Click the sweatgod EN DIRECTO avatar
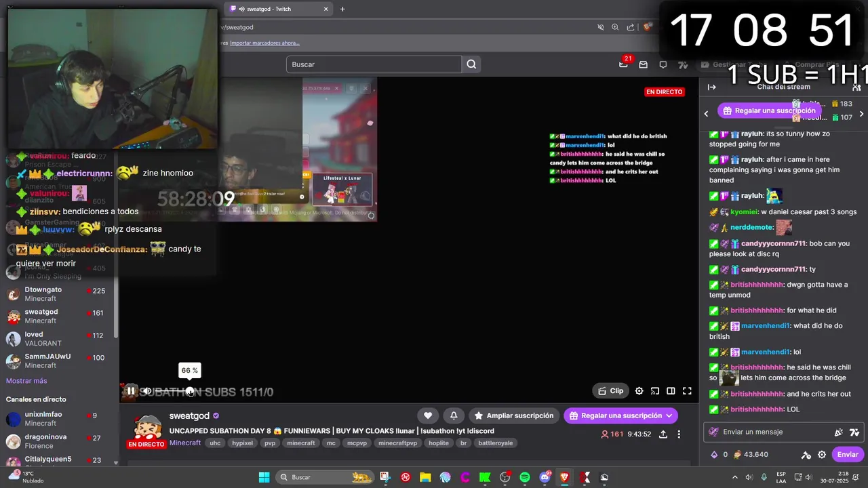The image size is (868, 488). tap(147, 432)
